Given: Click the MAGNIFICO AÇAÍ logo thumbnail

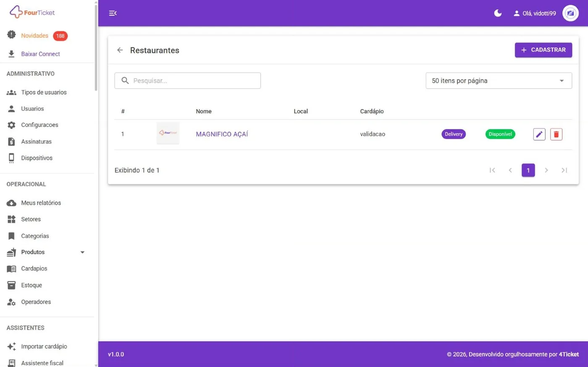Looking at the screenshot, I should coord(168,133).
